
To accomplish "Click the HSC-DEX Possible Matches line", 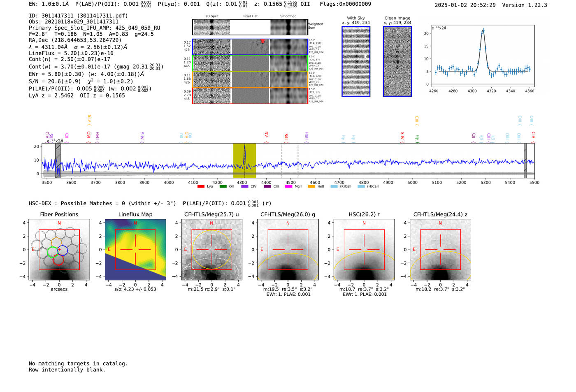I will click(x=150, y=203).
